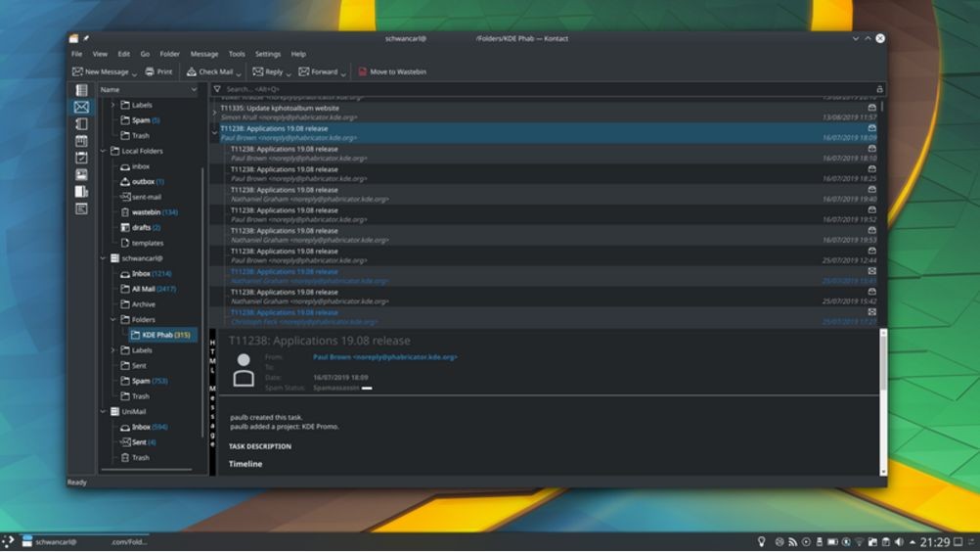Open the Settings menu
Image resolution: width=980 pixels, height=552 pixels.
coord(268,55)
